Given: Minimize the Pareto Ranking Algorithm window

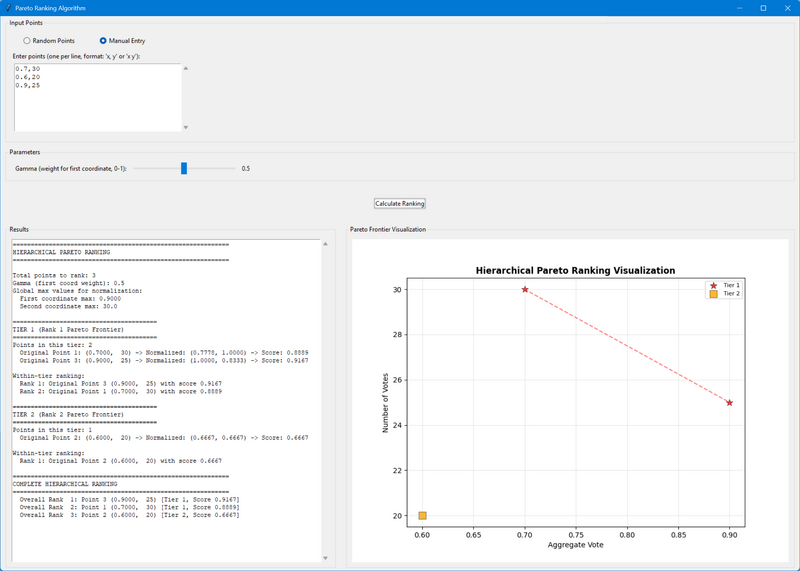Looking at the screenshot, I should (x=740, y=8).
